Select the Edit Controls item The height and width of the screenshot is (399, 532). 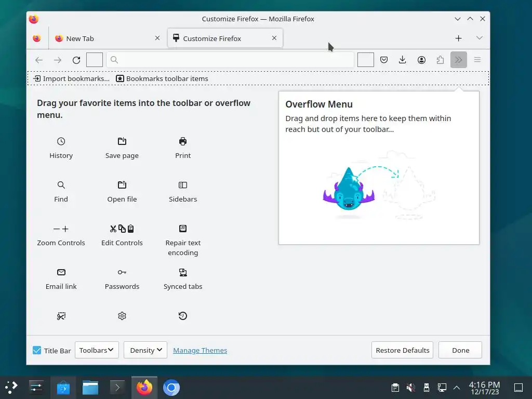click(x=122, y=235)
